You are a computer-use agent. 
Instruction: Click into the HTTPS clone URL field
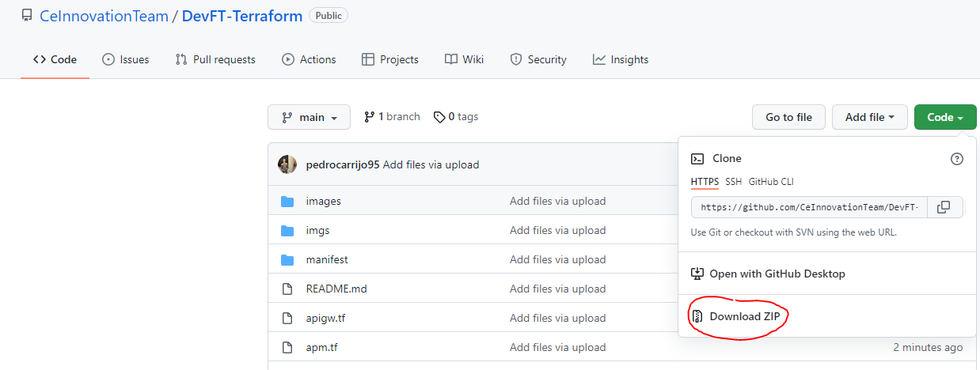(810, 207)
